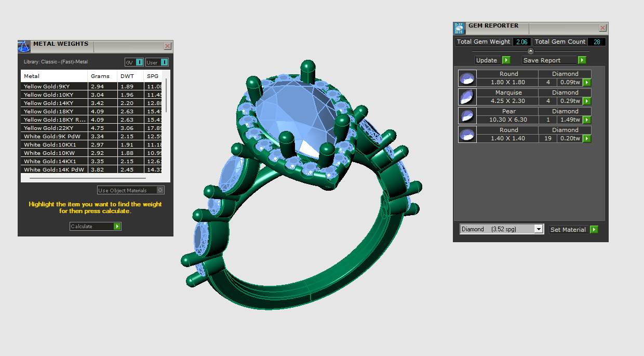Click the green arrow beside 0.20tw
This screenshot has width=644, height=356.
[x=587, y=139]
